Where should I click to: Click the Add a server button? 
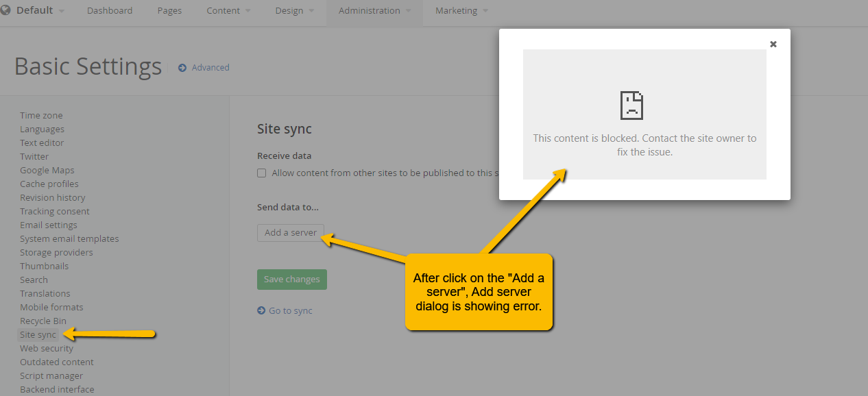[x=291, y=232]
